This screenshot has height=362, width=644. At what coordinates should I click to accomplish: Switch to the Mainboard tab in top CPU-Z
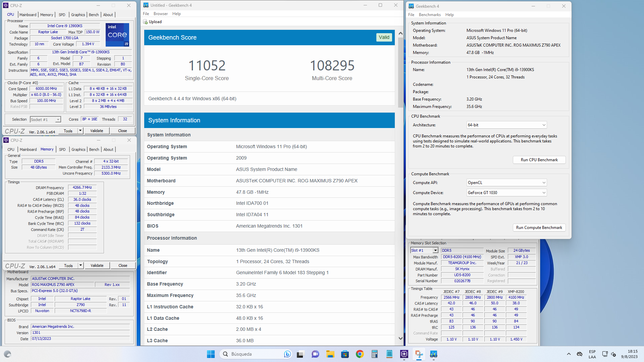[28, 15]
